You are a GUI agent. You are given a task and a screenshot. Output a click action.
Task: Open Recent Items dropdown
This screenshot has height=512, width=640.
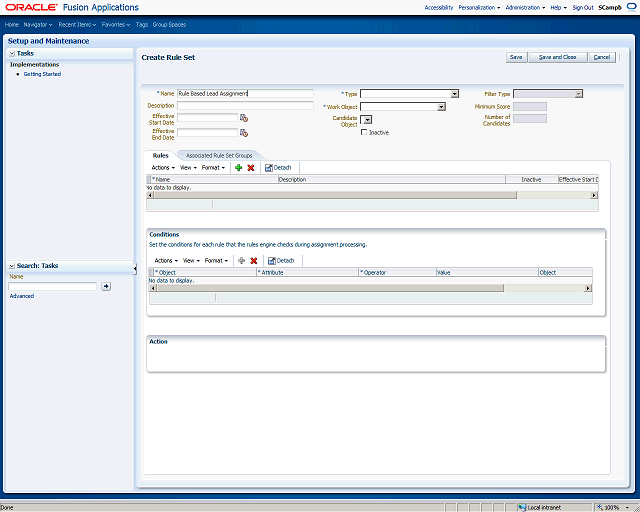pyautogui.click(x=77, y=24)
